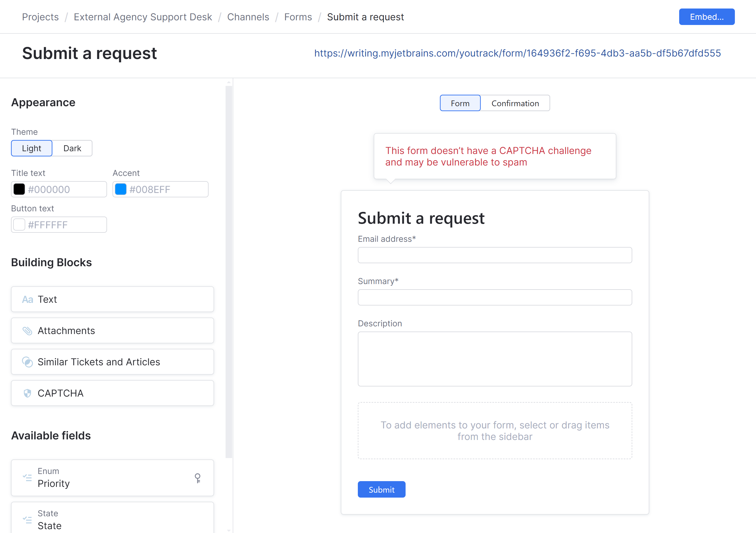This screenshot has height=533, width=756.
Task: Switch preview to the Confirmation tab
Action: [515, 103]
